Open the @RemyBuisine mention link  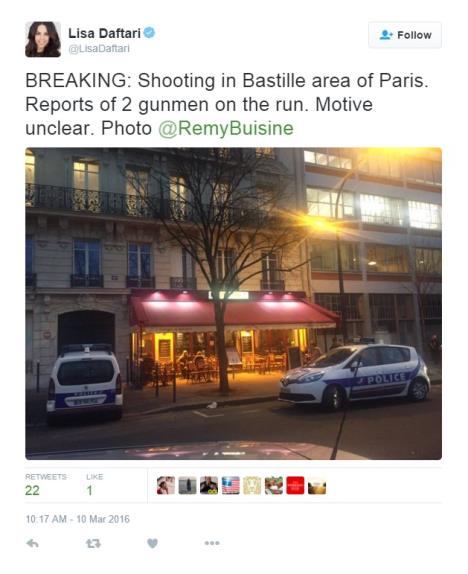coord(226,128)
